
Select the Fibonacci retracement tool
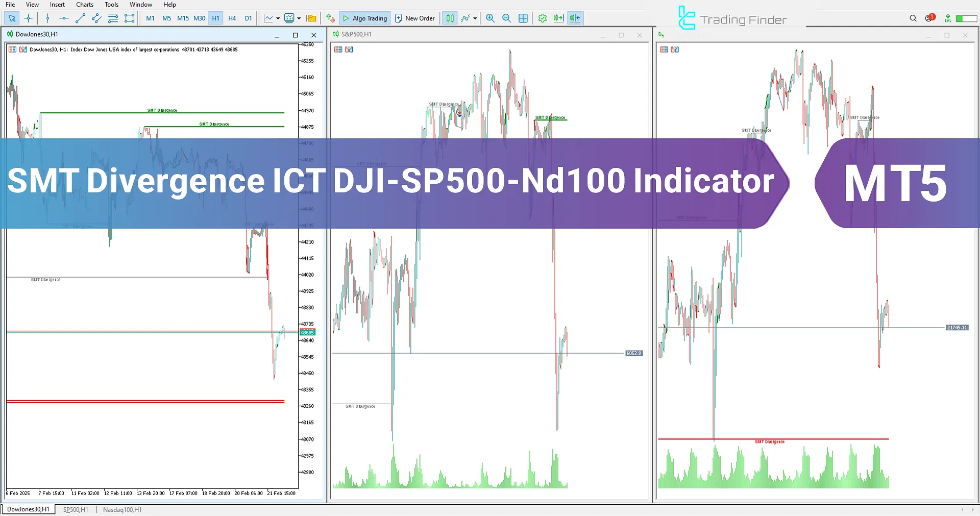pos(113,18)
